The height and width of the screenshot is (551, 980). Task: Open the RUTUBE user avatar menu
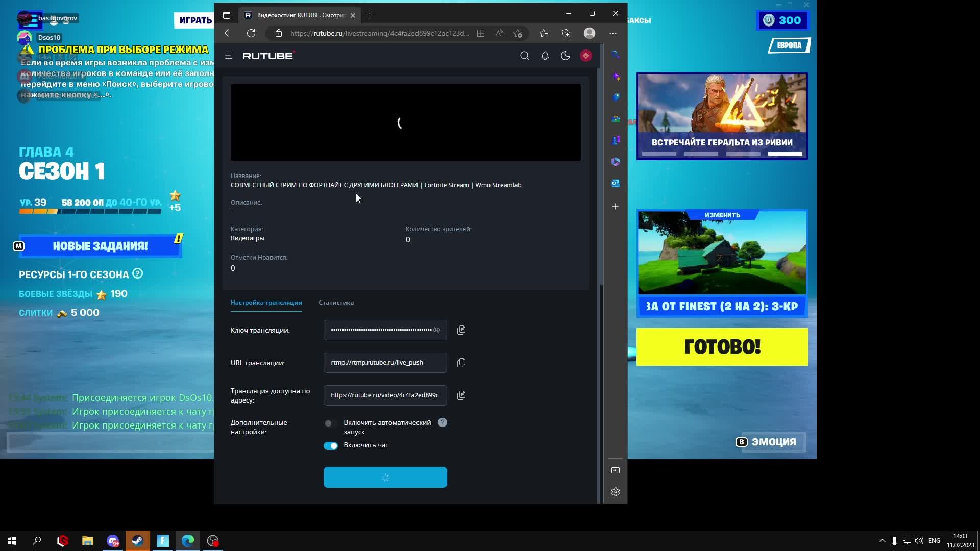[x=585, y=56]
